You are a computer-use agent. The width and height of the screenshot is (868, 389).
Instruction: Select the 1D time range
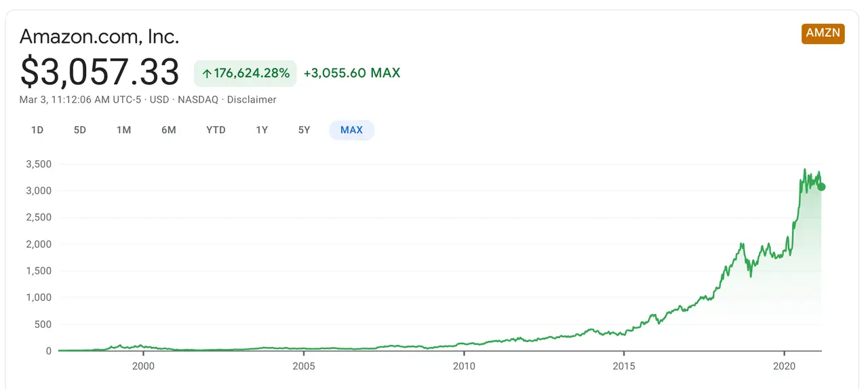pos(37,130)
